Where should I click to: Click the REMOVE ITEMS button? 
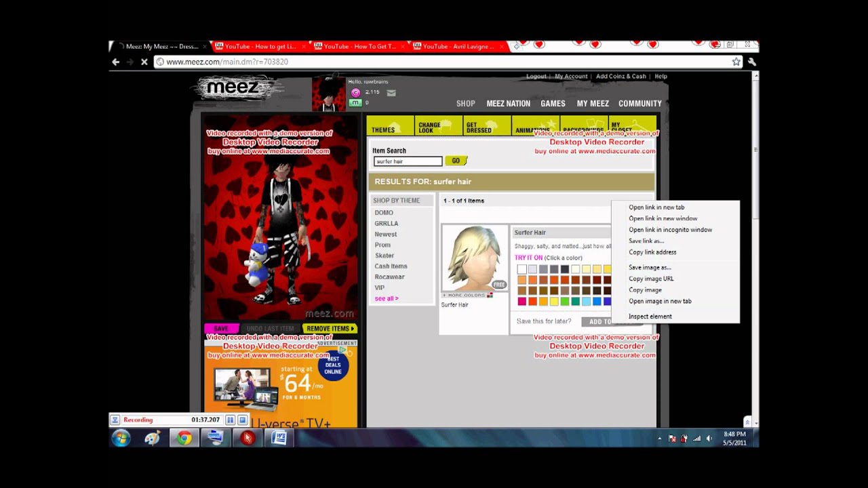pos(330,329)
